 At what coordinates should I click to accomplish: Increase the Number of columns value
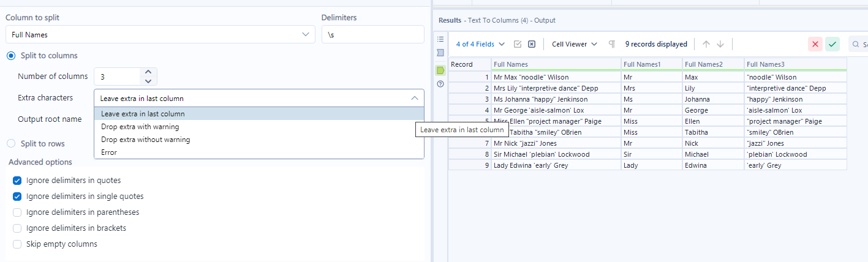tap(148, 72)
